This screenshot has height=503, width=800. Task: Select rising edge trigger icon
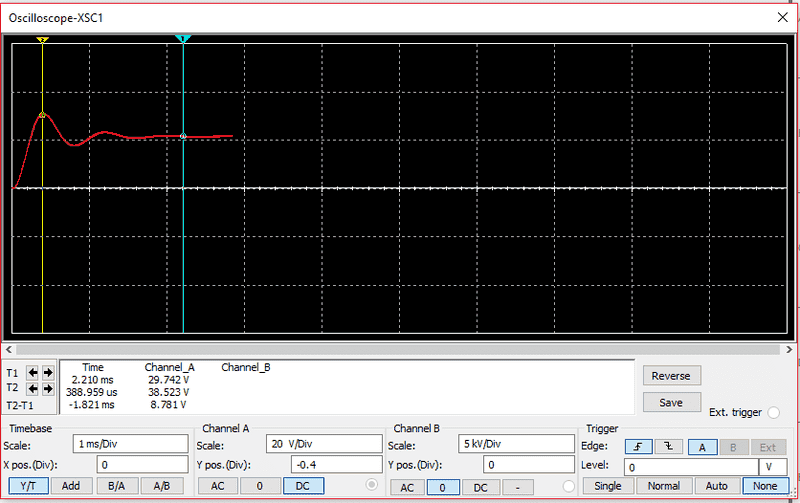[639, 446]
